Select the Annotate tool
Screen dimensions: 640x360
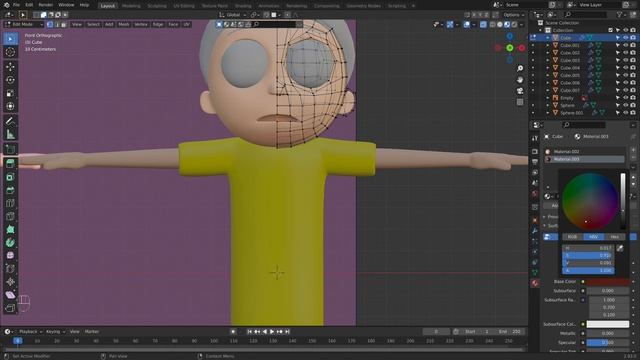10,121
